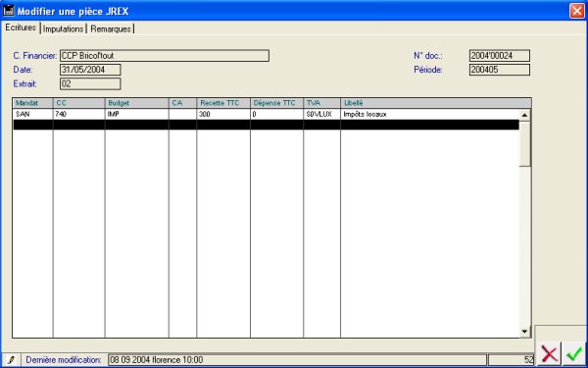588x368 pixels.
Task: Click the Extrait field 02
Action: pyautogui.click(x=90, y=83)
